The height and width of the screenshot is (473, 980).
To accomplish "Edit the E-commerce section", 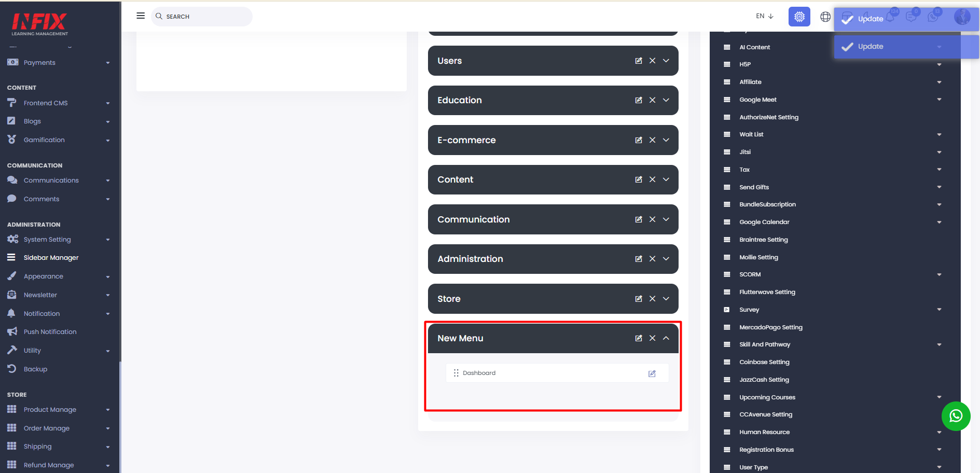I will pyautogui.click(x=639, y=140).
